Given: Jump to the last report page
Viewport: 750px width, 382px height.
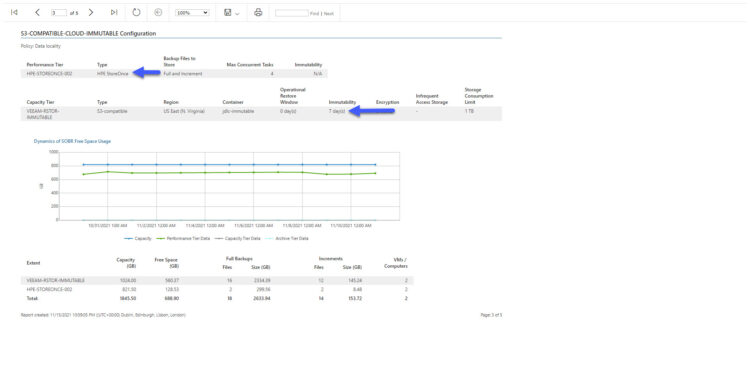Looking at the screenshot, I should [114, 12].
